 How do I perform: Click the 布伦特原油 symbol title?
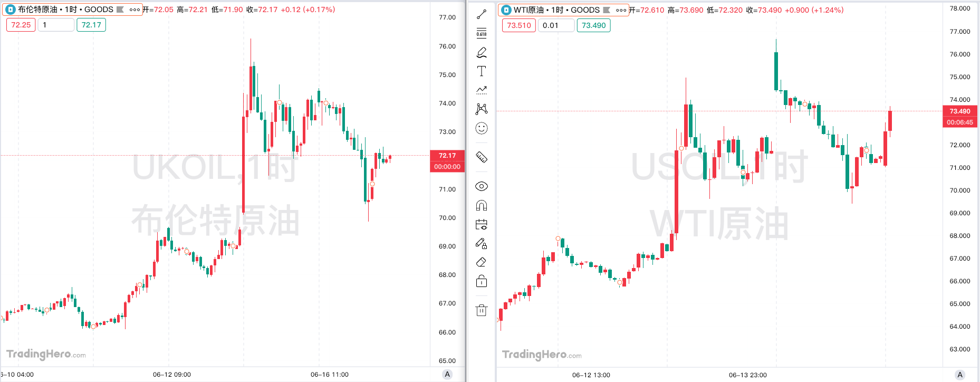(x=37, y=9)
